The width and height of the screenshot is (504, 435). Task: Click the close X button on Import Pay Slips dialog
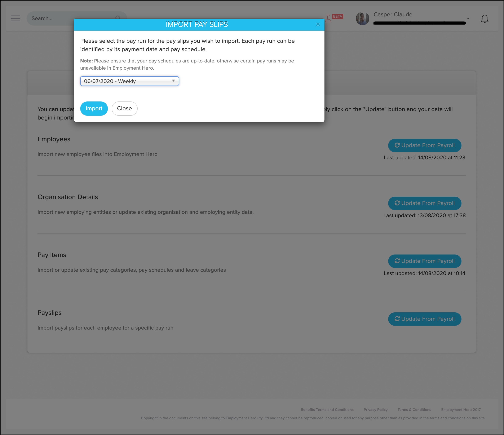pos(318,24)
